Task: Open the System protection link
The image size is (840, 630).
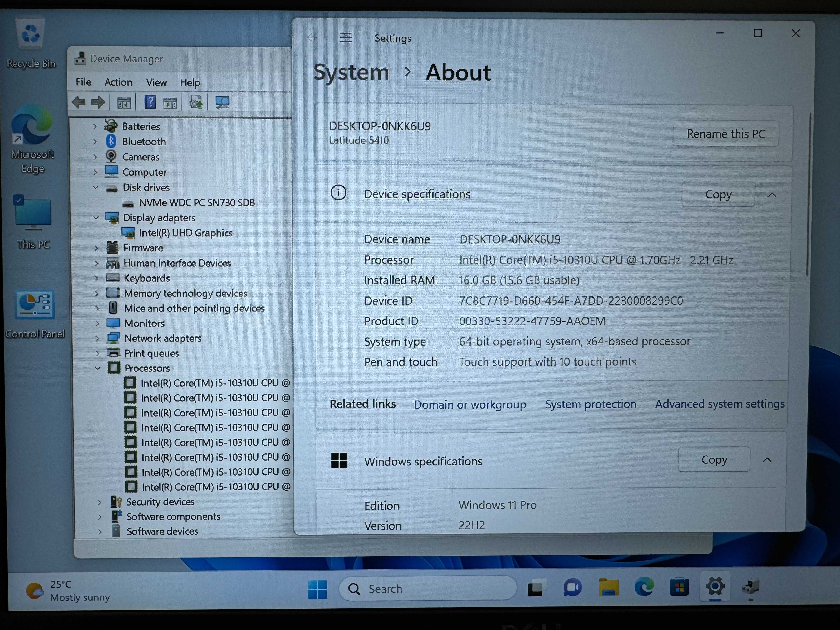Action: coord(590,404)
